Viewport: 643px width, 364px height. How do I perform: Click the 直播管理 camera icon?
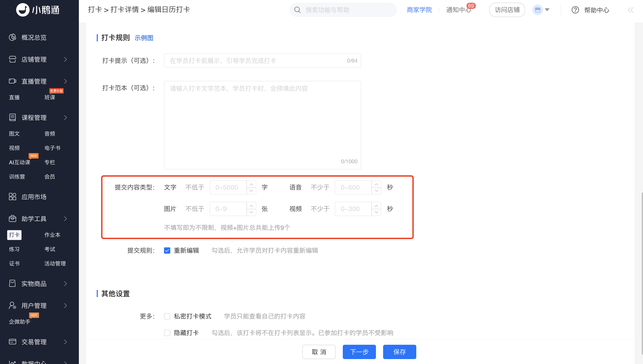pos(12,81)
